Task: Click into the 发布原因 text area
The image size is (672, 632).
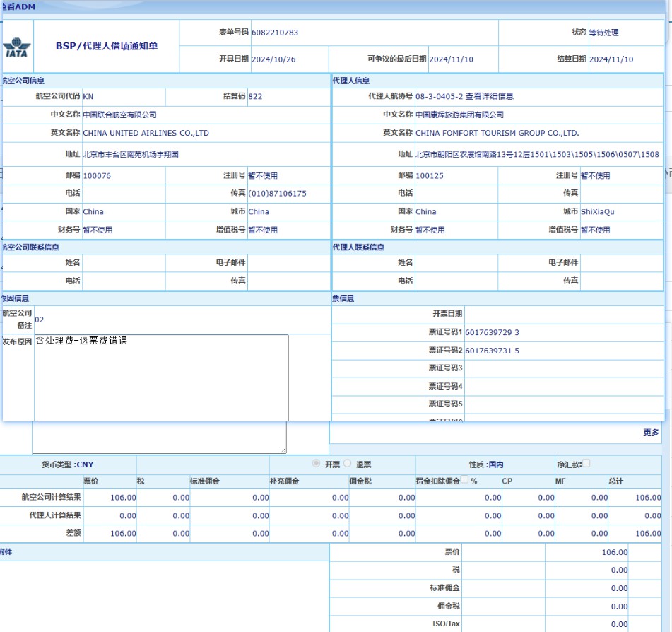Action: (x=161, y=378)
